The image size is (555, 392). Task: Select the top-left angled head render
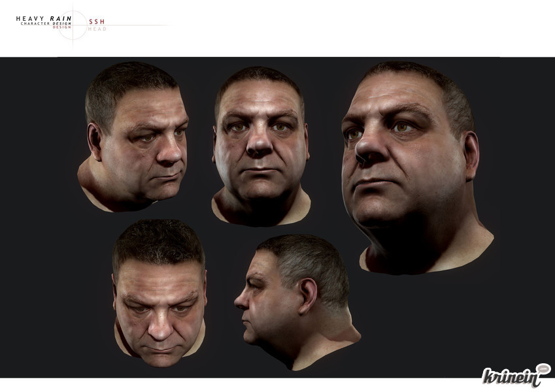(x=133, y=137)
